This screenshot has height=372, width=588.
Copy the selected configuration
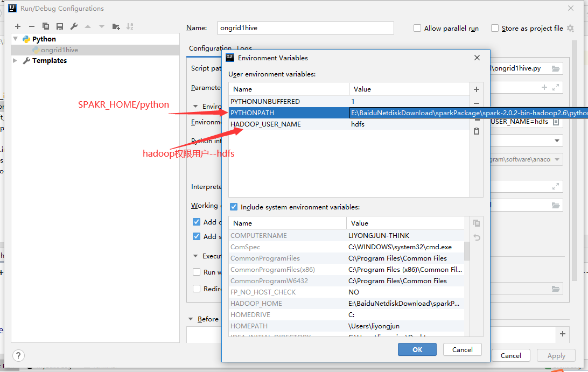coord(46,26)
